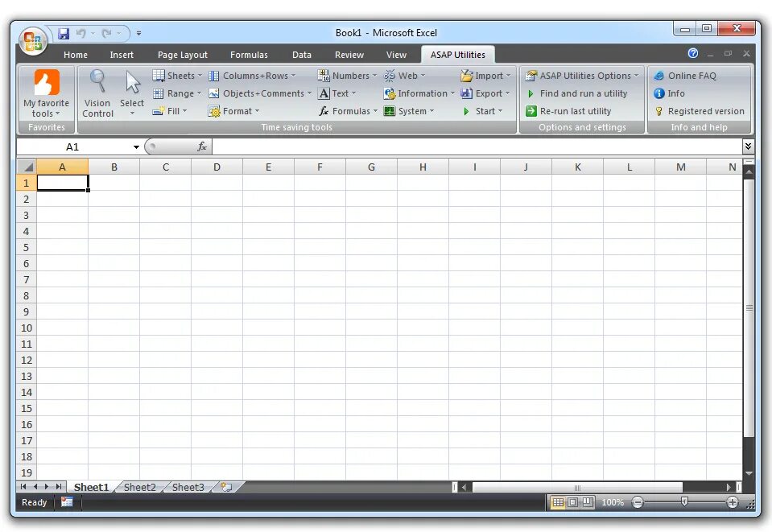Open the Start menu in ASAP ribbon
This screenshot has width=772, height=532.
(x=482, y=111)
